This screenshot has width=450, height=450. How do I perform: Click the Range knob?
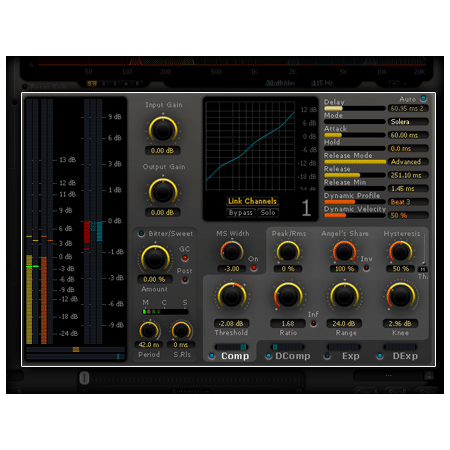click(x=344, y=296)
